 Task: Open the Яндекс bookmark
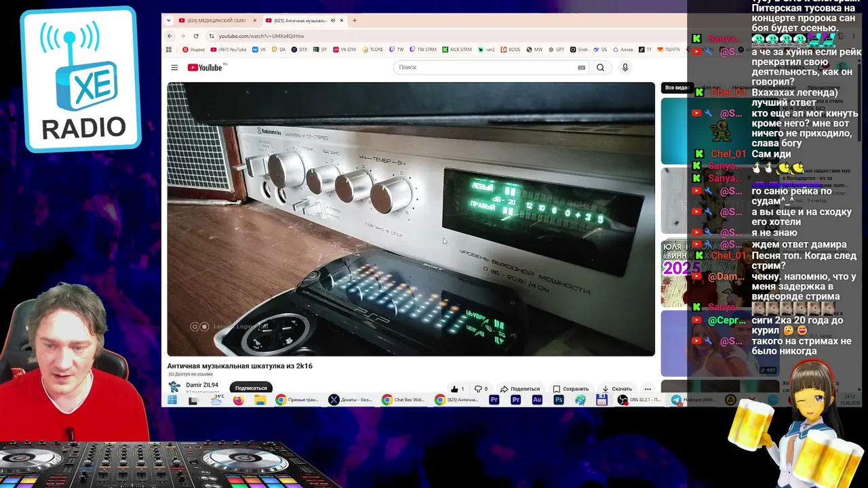coord(194,49)
